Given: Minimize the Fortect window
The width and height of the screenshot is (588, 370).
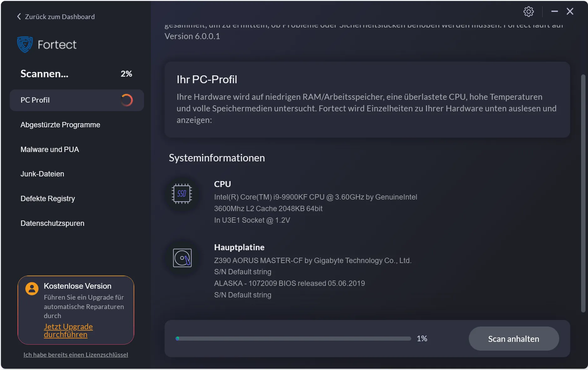Looking at the screenshot, I should coord(555,12).
